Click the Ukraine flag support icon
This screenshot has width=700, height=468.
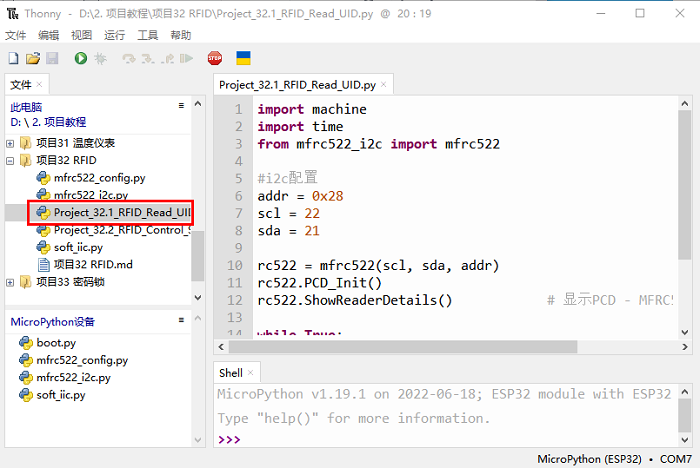coord(243,60)
